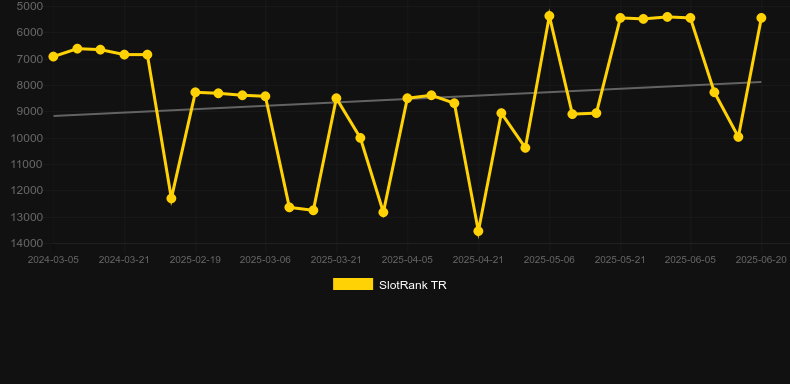The height and width of the screenshot is (384, 790).
Task: Click the 2025-03-21 x-axis date label
Action: point(337,260)
